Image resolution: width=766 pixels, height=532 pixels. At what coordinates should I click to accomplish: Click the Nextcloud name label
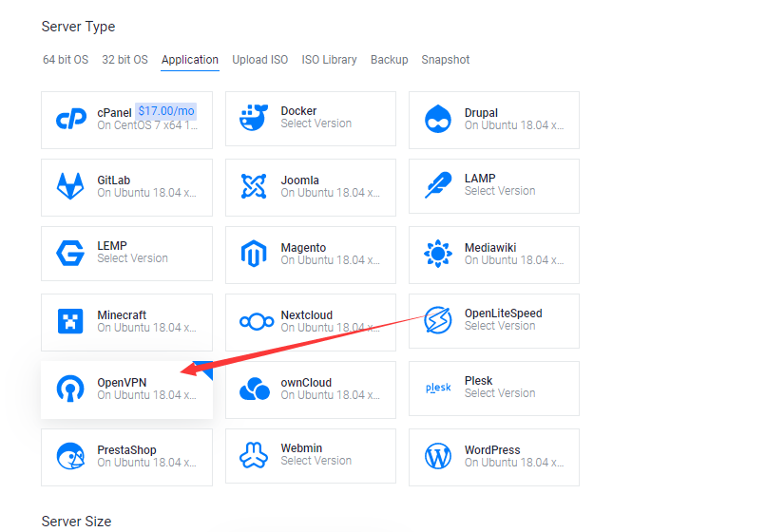(306, 315)
